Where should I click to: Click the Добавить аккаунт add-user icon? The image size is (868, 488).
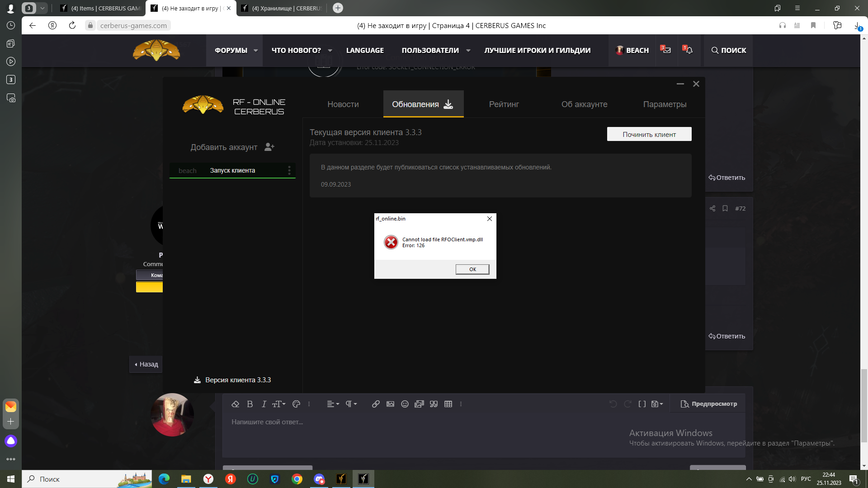pos(269,147)
